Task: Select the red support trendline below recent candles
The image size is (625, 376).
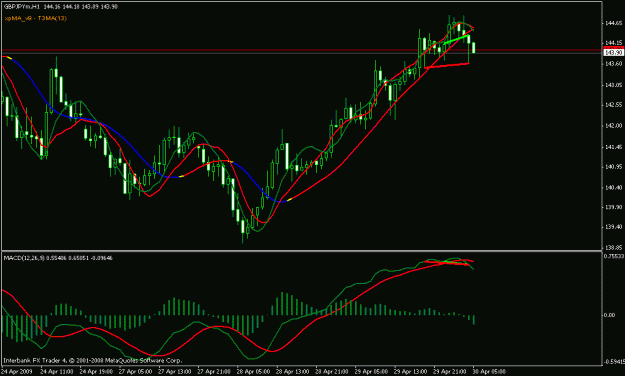Action: click(447, 66)
